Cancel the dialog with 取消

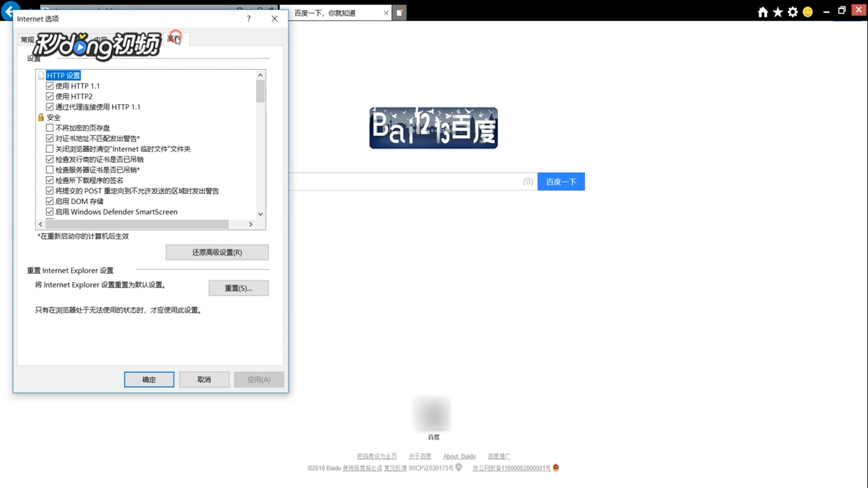point(204,379)
